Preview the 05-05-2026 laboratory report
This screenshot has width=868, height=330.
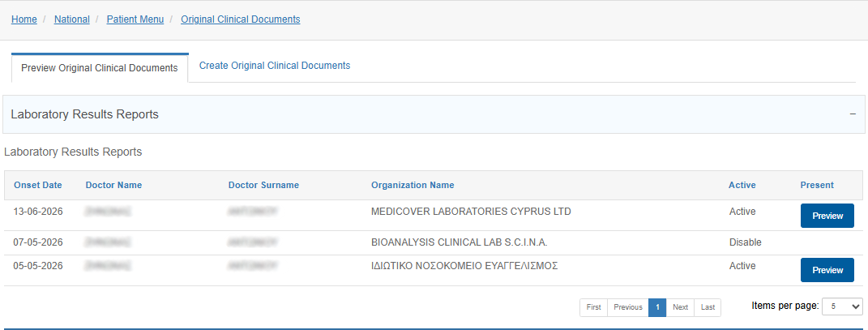coord(827,270)
